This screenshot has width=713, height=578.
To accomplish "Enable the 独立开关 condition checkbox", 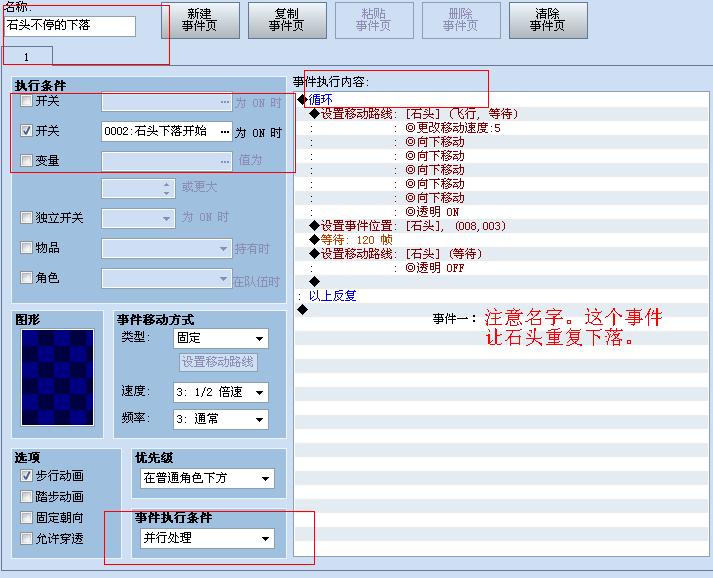I will pyautogui.click(x=26, y=217).
